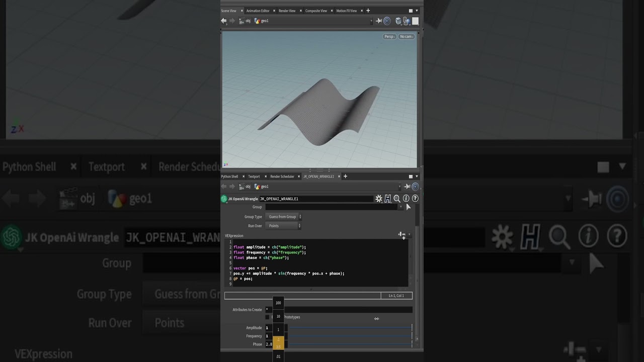Click the JK OpenAi Wrangle node icon
Screen dimensions: 644x362
click(224, 199)
